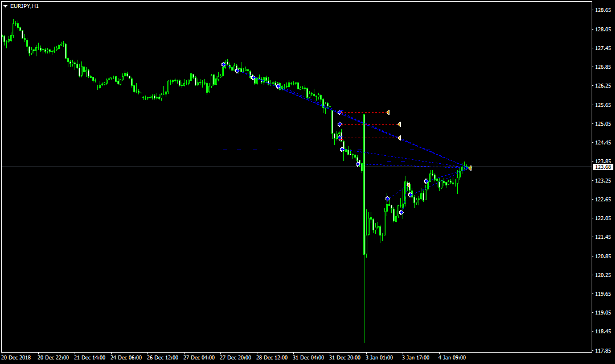Click the 4 Jan 09:00 time label
Screen dimensions: 615x364
[452, 358]
